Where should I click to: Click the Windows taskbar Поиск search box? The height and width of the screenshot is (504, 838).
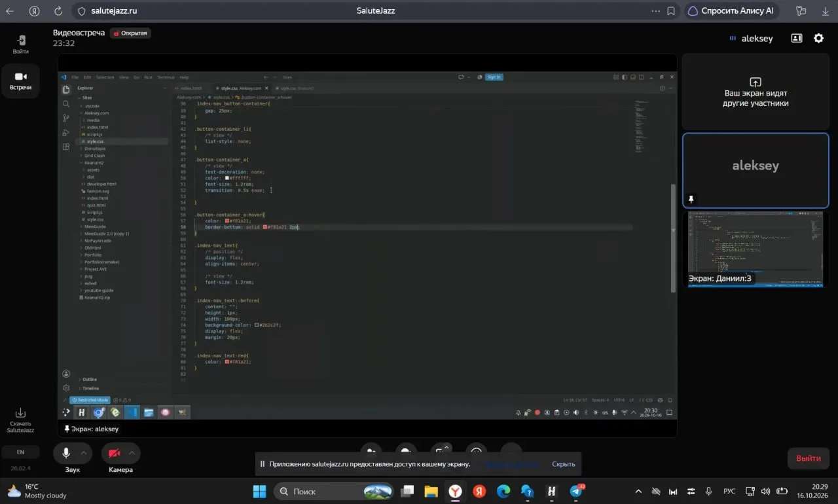point(334,491)
